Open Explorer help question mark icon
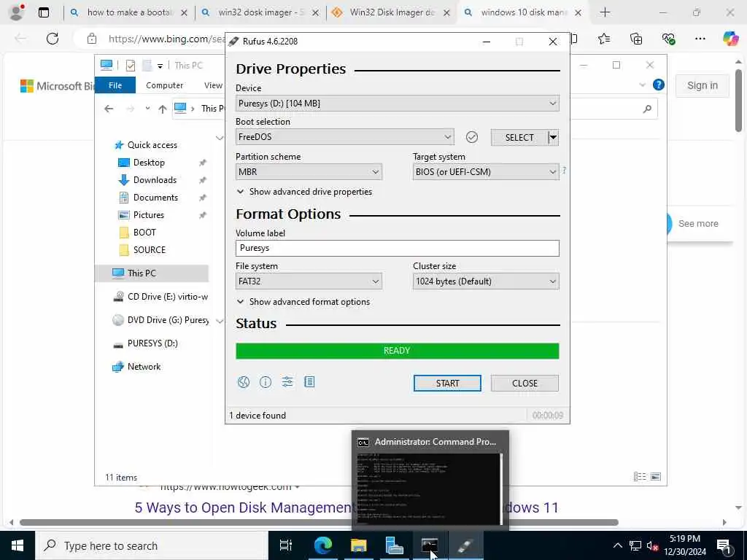 (659, 85)
